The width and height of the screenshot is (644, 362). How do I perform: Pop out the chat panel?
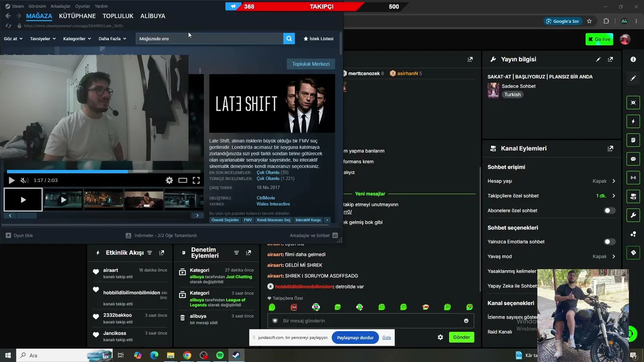pos(470,59)
